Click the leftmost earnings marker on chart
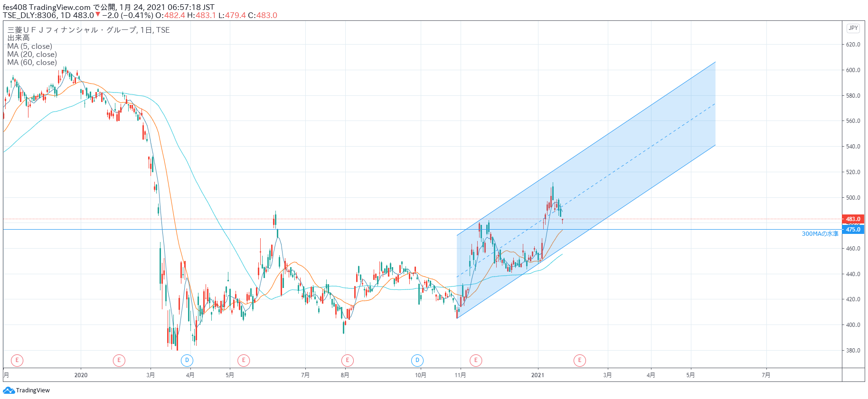This screenshot has width=868, height=399. tap(17, 361)
